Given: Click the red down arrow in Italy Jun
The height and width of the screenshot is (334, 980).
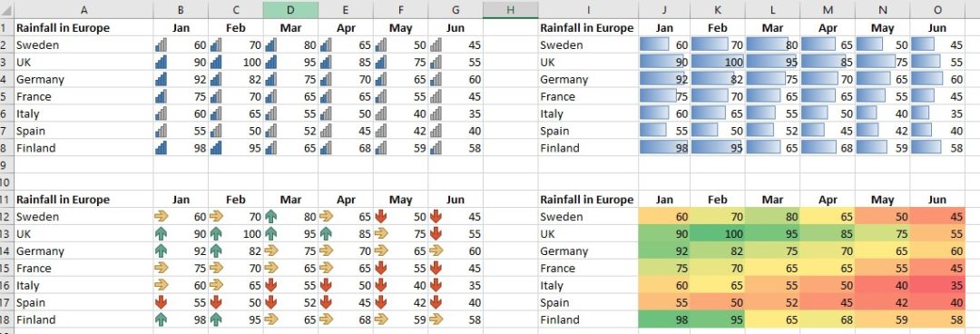Looking at the screenshot, I should coord(436,286).
